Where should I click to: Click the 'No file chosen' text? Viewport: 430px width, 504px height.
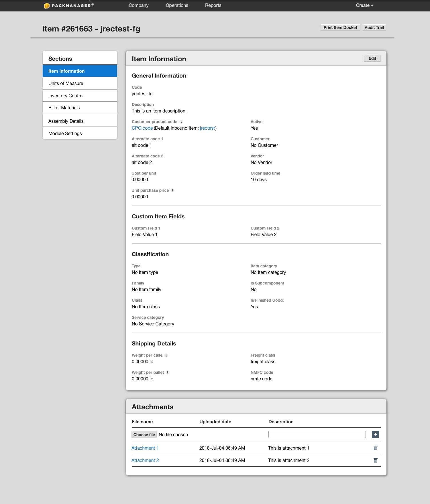point(173,434)
